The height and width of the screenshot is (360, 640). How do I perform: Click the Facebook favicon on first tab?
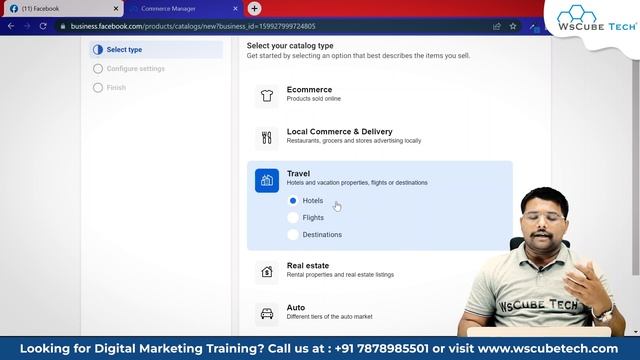click(x=14, y=9)
